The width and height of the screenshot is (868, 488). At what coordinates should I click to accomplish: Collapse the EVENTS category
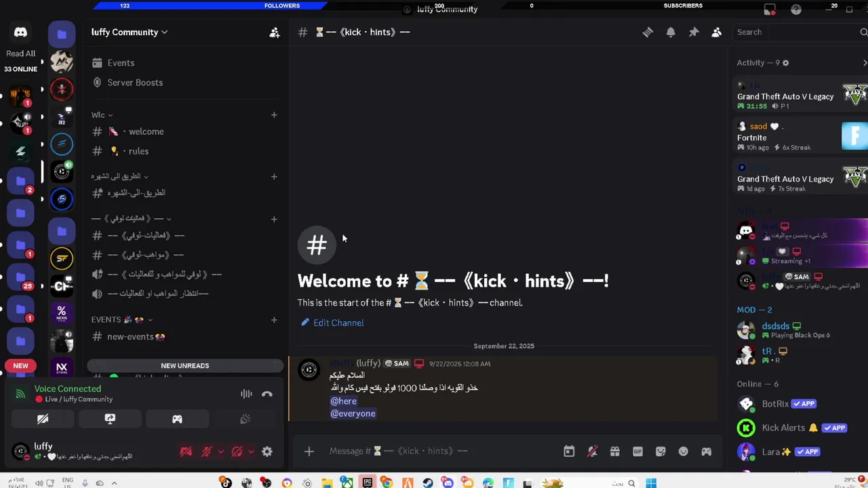click(121, 319)
